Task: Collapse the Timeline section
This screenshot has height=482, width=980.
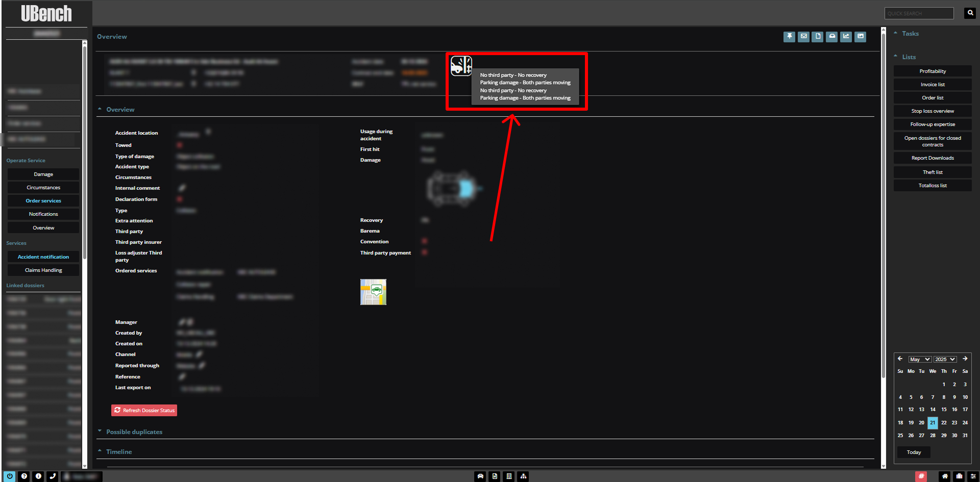Action: [118, 451]
